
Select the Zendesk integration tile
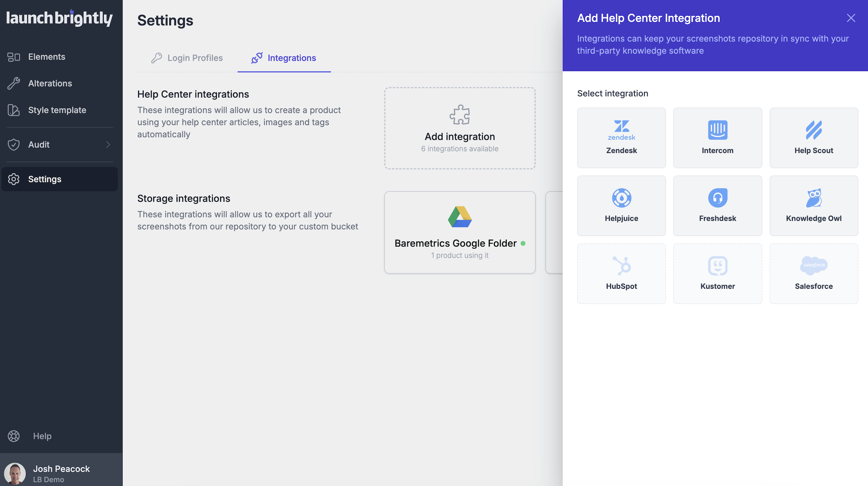pos(621,138)
